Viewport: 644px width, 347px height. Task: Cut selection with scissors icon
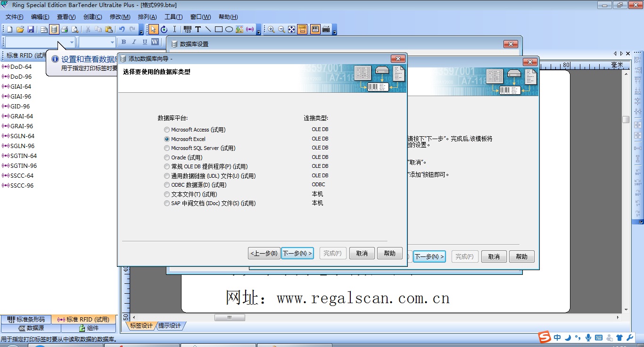click(88, 29)
